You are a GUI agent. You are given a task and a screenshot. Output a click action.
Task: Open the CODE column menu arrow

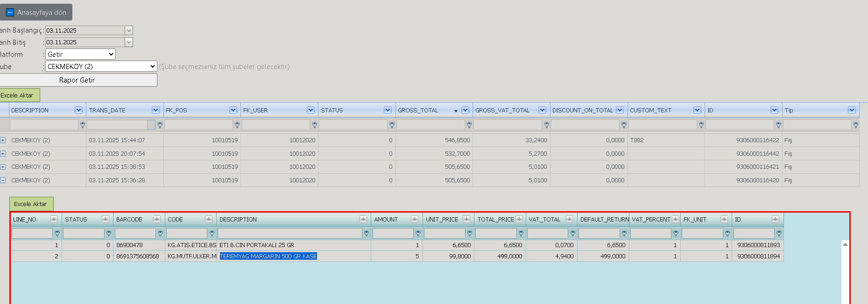tap(208, 219)
